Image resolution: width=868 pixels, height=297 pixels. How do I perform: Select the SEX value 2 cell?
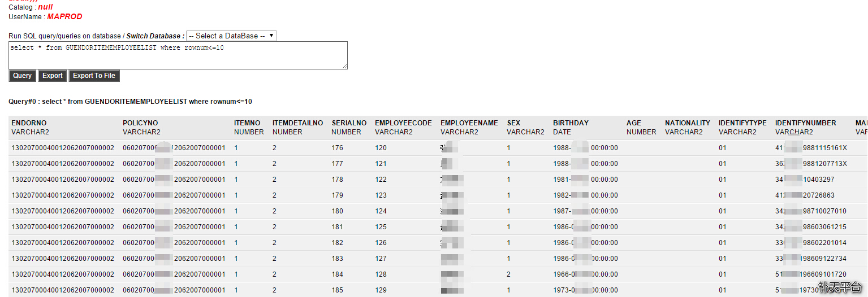click(509, 274)
